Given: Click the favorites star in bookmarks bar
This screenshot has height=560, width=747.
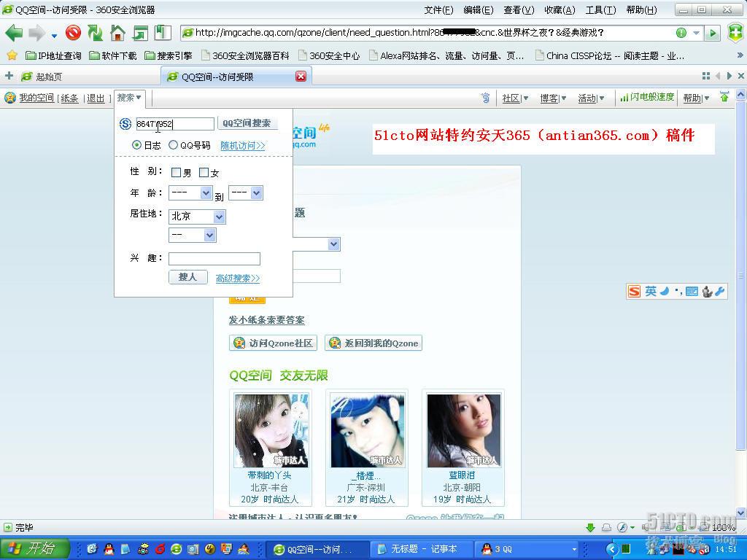Looking at the screenshot, I should tap(12, 55).
